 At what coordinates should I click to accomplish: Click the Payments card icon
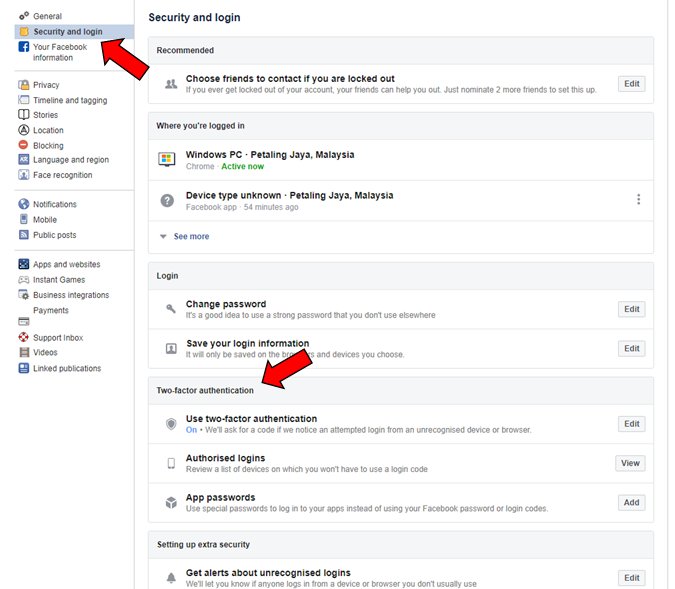[24, 322]
